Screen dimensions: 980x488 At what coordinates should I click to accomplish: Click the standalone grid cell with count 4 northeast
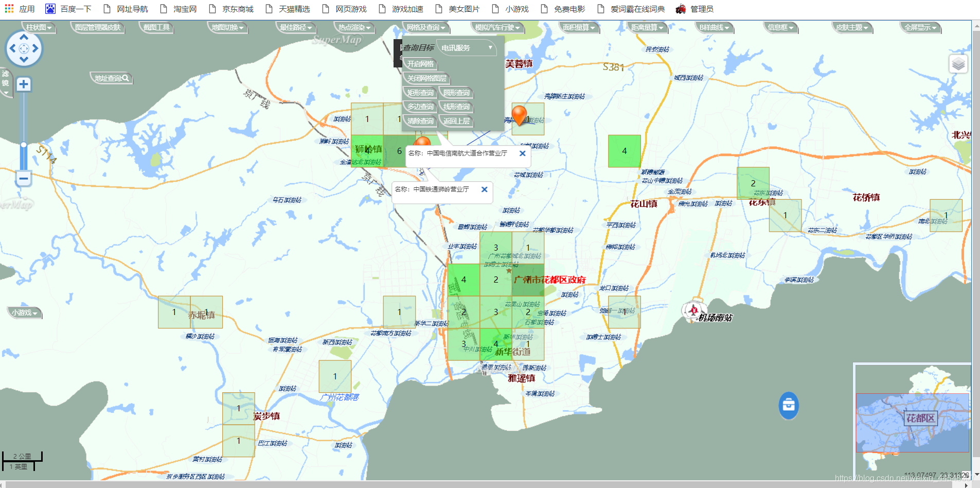point(624,151)
